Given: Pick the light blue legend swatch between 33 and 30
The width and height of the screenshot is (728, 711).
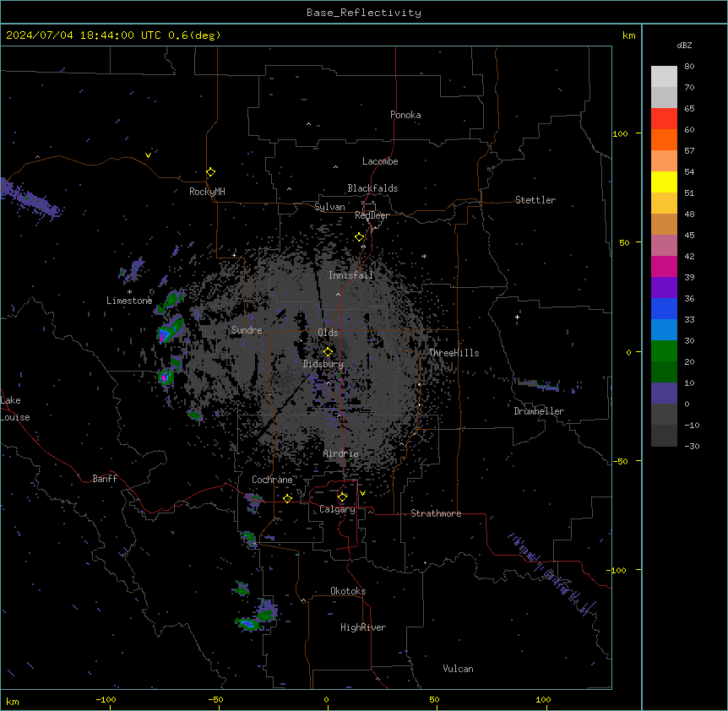Looking at the screenshot, I should pyautogui.click(x=664, y=330).
